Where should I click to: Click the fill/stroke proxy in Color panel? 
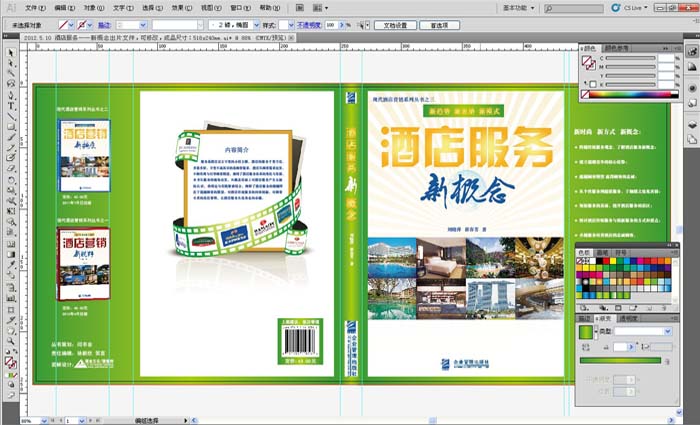588,63
